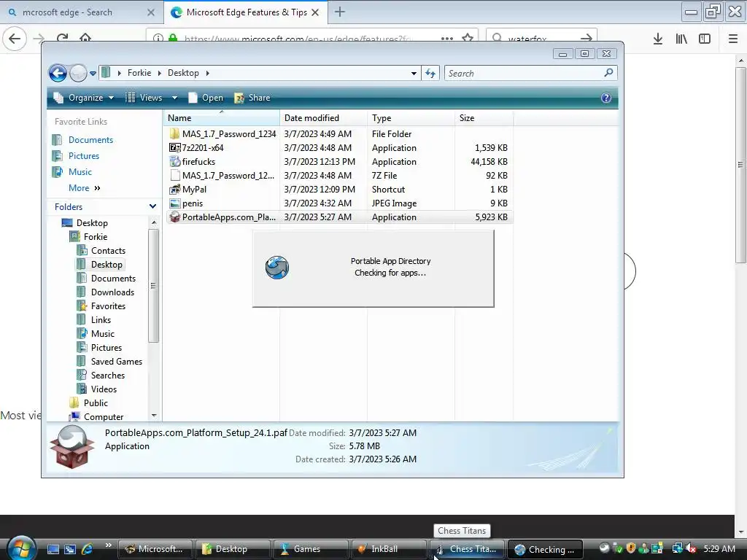Viewport: 747px width, 560px height.
Task: Collapse the Folders pane chevron
Action: [152, 206]
